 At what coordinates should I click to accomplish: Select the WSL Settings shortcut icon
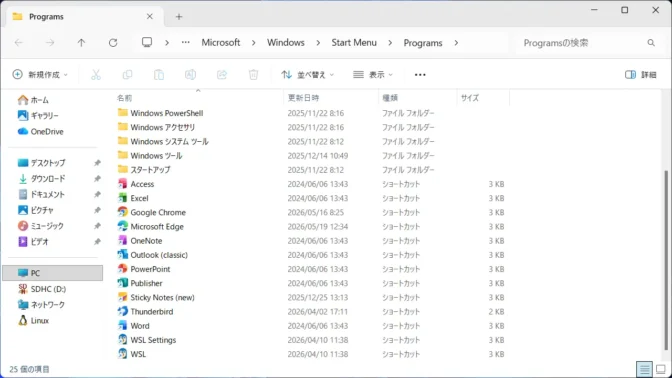[123, 339]
